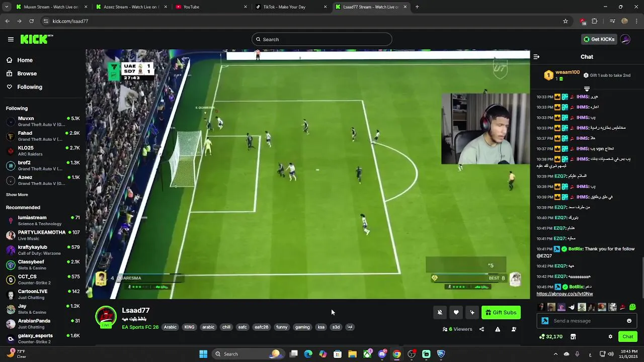Collapse the chat panel with arrow icon
The image size is (644, 362).
coord(536,57)
